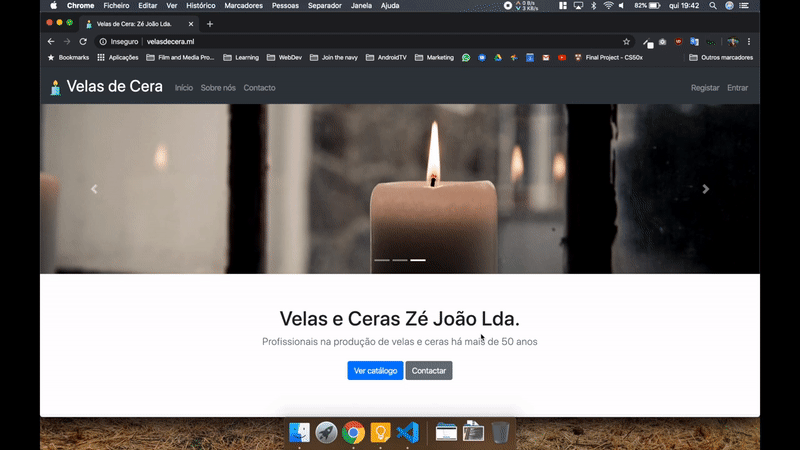Open Spotlight search in the menu bar
800x450 pixels.
(713, 6)
